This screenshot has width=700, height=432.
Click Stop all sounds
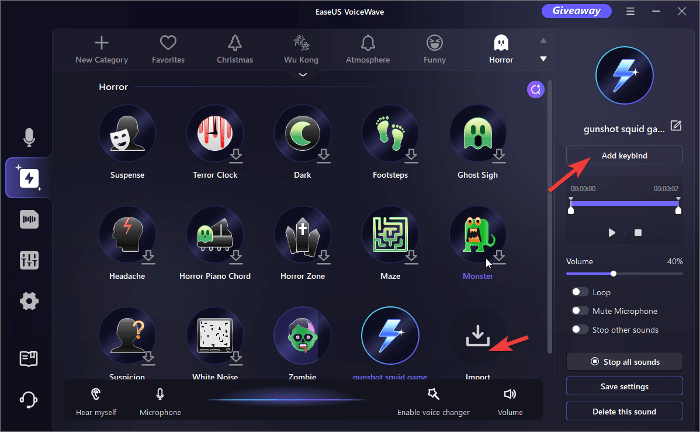click(624, 362)
